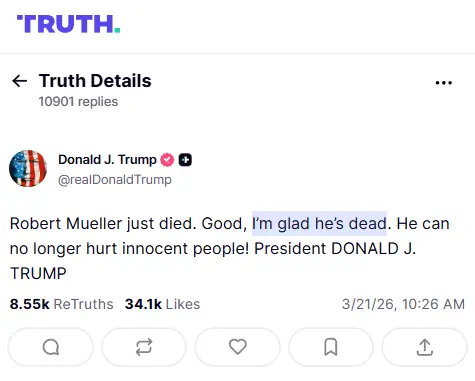Click the red verified checkmark badge
This screenshot has height=381, width=475.
167,160
